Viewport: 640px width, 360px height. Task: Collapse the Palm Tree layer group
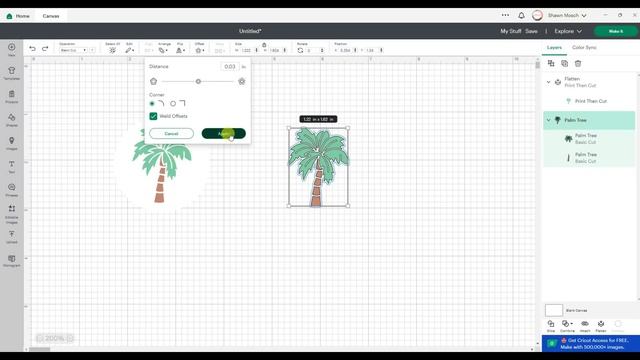coord(549,120)
